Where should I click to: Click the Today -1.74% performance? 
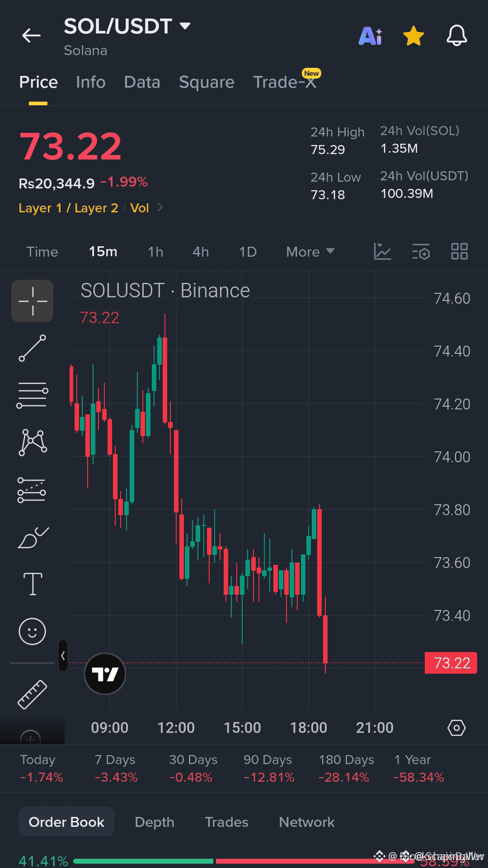click(41, 768)
